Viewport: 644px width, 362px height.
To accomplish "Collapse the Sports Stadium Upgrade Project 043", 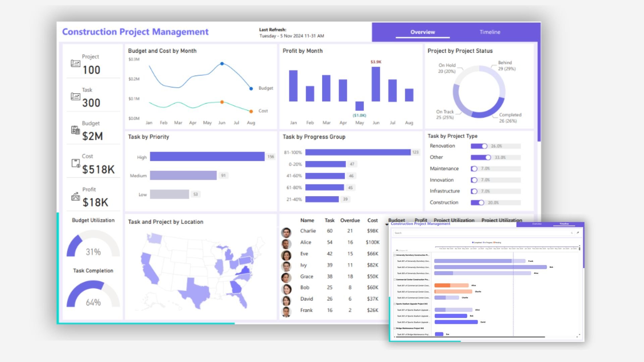I will 394,304.
